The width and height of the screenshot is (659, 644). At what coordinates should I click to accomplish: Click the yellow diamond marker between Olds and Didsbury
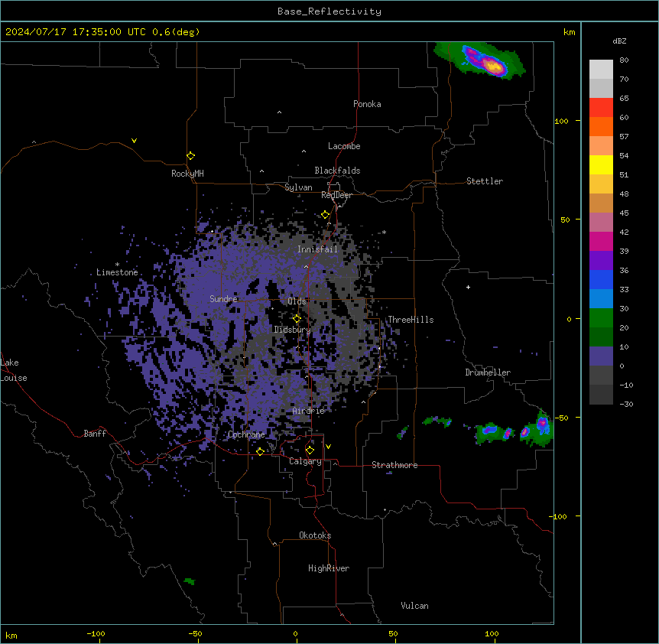click(x=297, y=319)
